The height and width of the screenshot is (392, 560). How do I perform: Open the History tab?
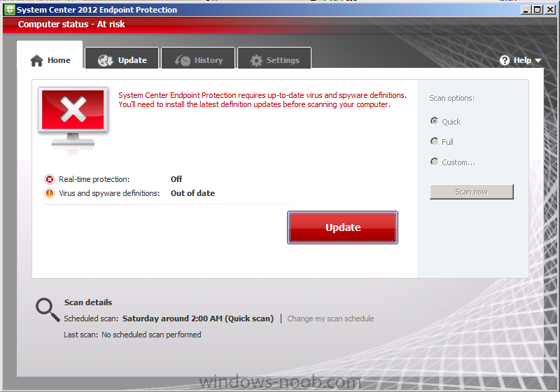[x=198, y=58]
